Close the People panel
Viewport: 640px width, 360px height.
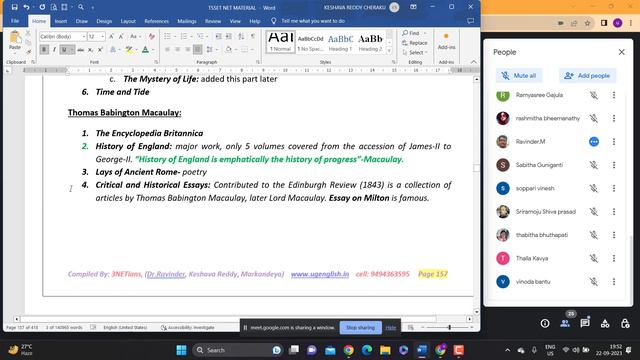621,52
